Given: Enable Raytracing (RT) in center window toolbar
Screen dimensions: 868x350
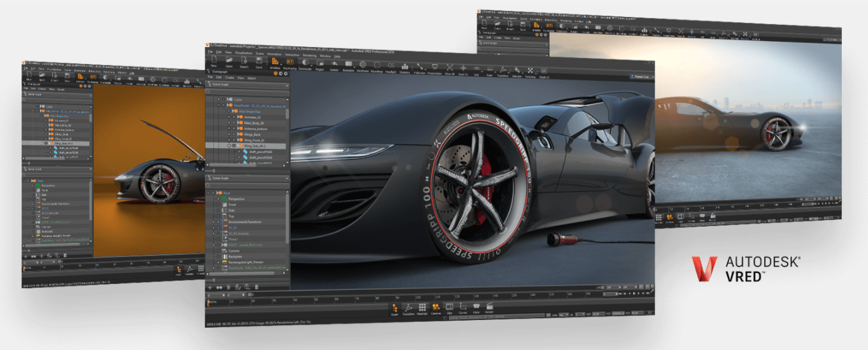Looking at the screenshot, I should [290, 63].
